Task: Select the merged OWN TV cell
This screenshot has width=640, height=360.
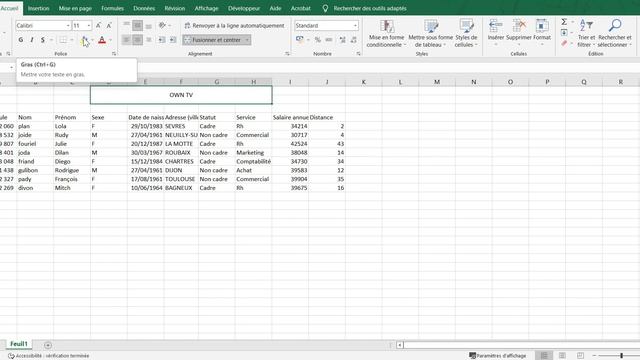Action: pos(181,95)
